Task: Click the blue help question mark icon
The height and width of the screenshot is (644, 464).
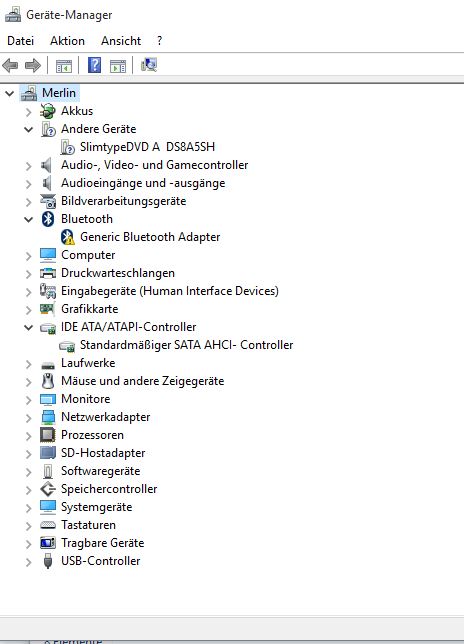Action: pos(94,65)
